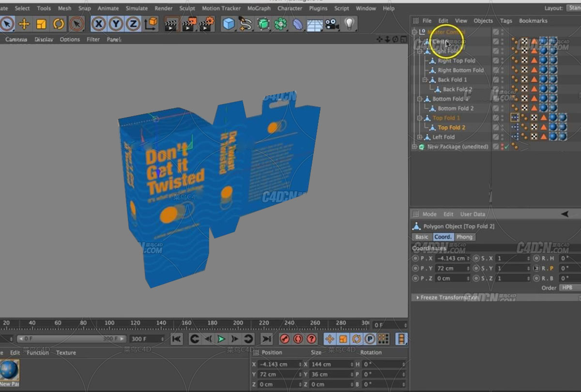Click S.X scale value field
The image size is (581, 392).
(513, 258)
